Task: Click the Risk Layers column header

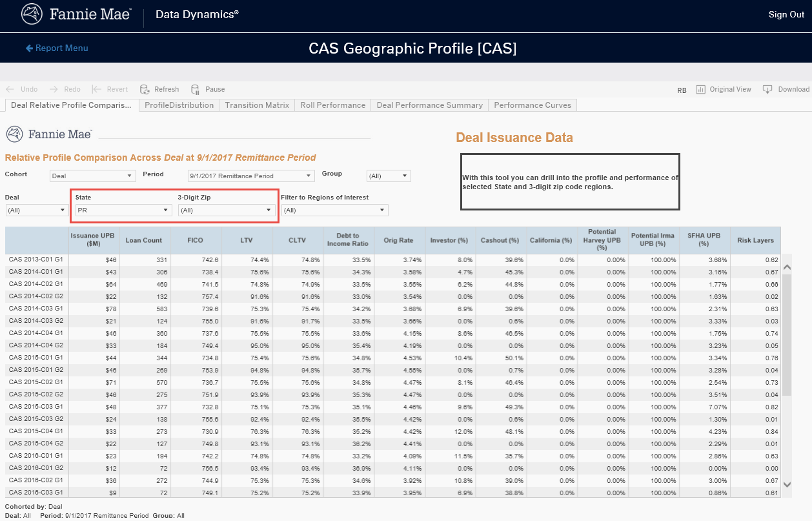Action: (755, 240)
